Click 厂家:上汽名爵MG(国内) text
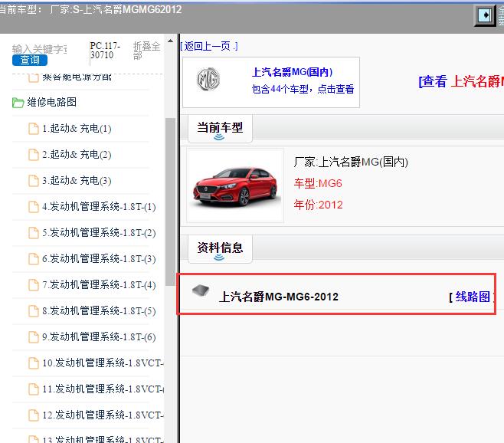 (351, 162)
